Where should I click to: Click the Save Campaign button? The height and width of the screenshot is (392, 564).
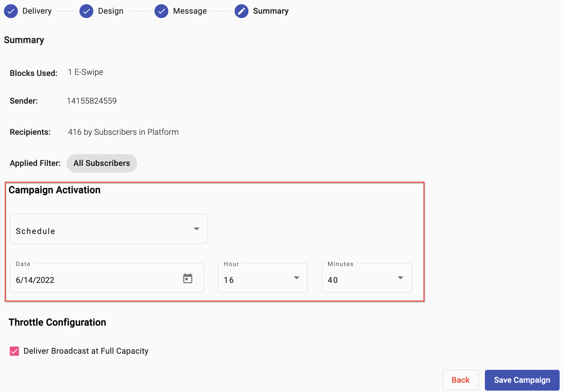point(522,380)
